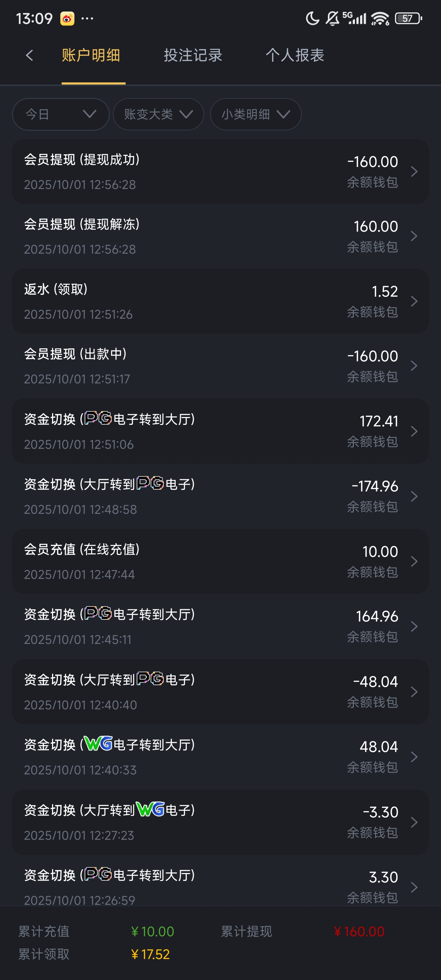Open chevron for 提现成功 -160.00 entry
Image resolution: width=441 pixels, height=980 pixels.
tap(414, 172)
